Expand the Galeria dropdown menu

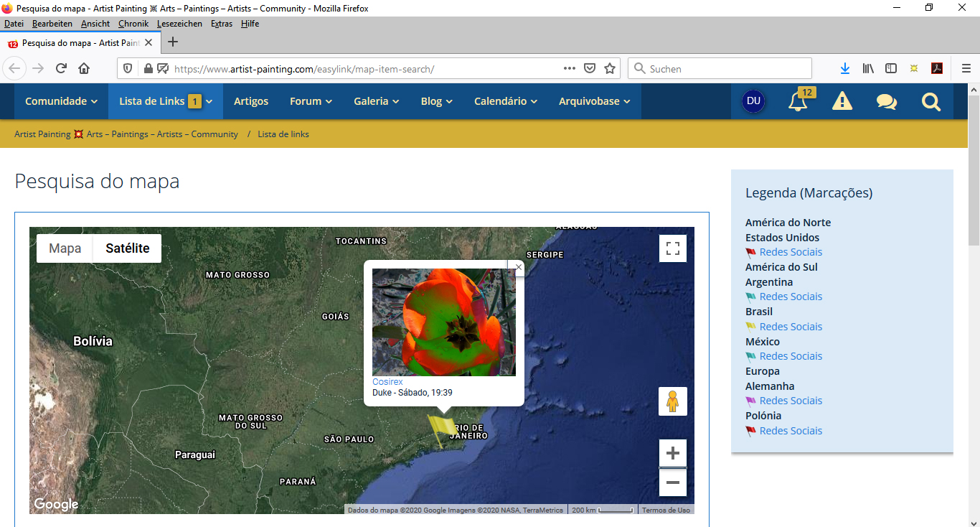376,101
